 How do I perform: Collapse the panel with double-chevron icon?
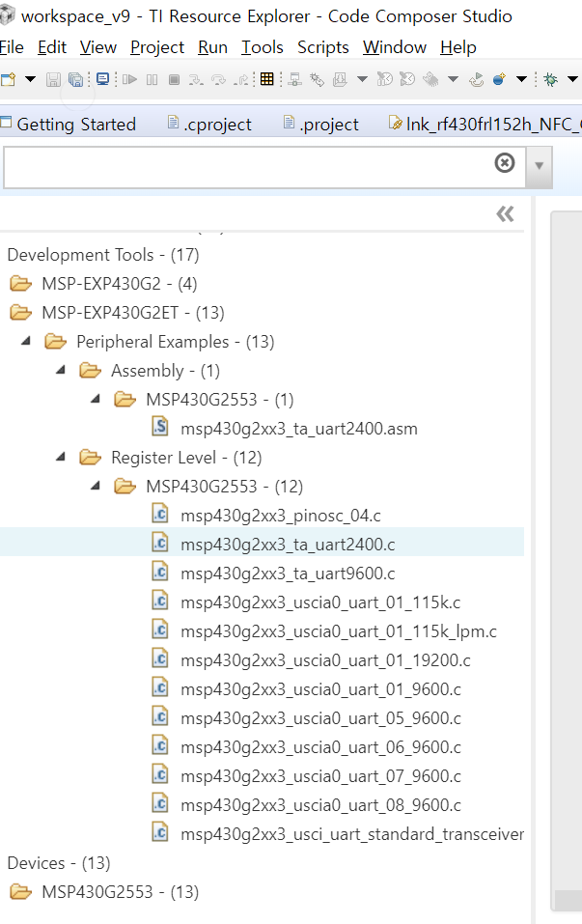(x=505, y=214)
